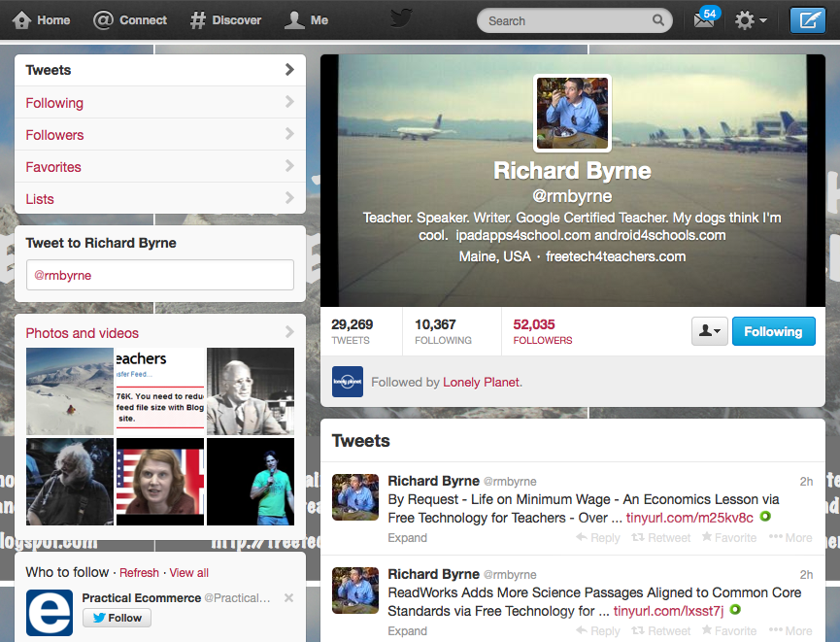840x642 pixels.
Task: Click the Twitter bird logo in top bar
Action: (x=401, y=18)
